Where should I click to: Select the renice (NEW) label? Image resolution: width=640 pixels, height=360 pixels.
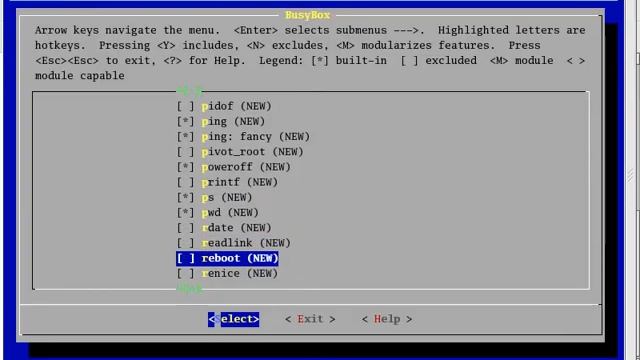coord(240,273)
